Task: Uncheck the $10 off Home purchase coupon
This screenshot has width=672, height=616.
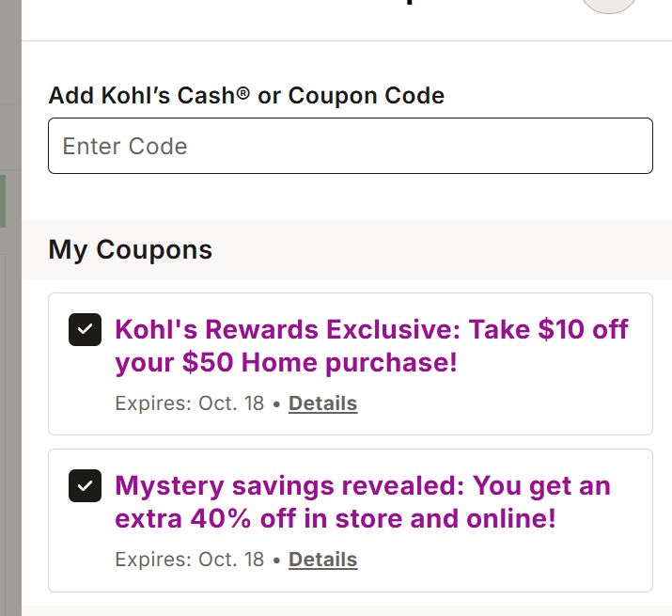Action: pyautogui.click(x=85, y=329)
